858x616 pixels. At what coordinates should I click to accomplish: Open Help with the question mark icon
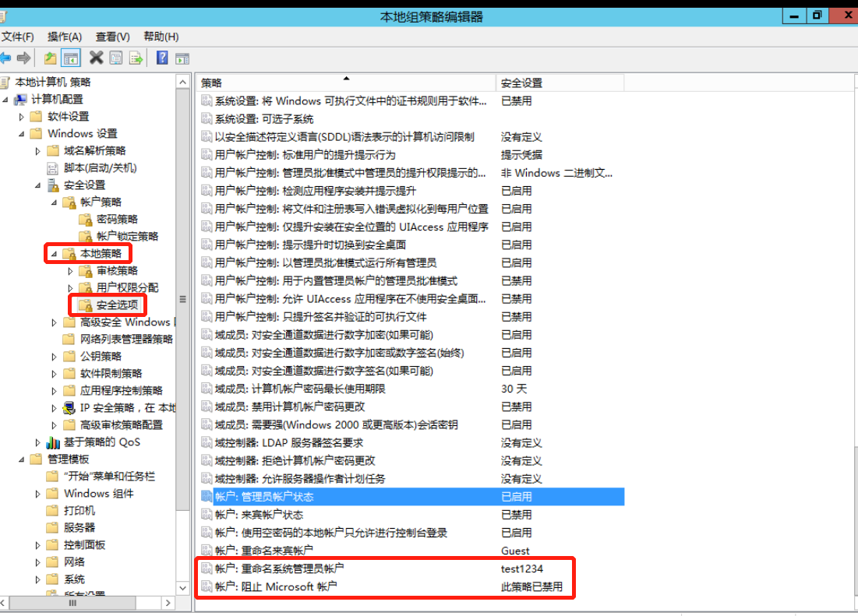(x=162, y=58)
